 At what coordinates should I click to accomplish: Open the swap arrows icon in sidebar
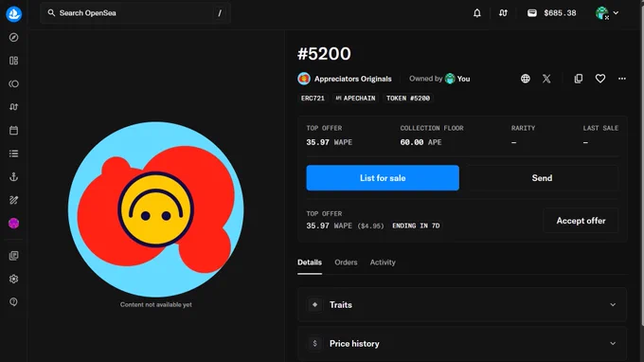click(13, 107)
